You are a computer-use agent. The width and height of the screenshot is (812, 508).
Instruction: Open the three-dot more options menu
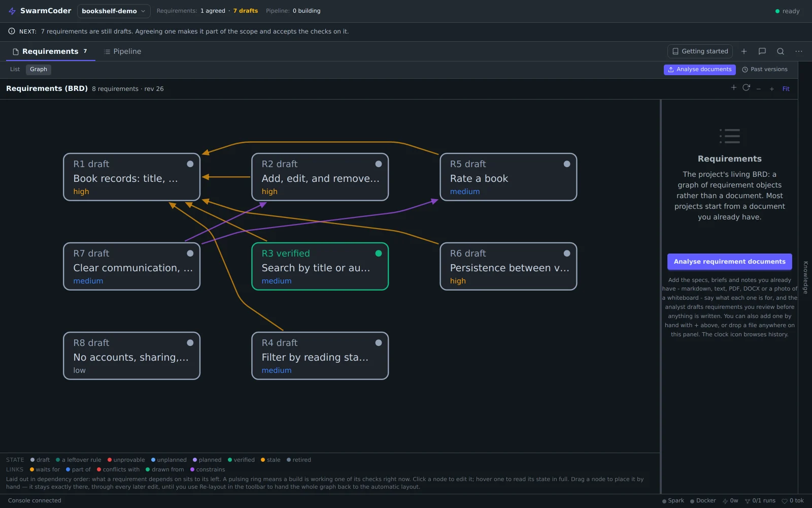point(799,51)
